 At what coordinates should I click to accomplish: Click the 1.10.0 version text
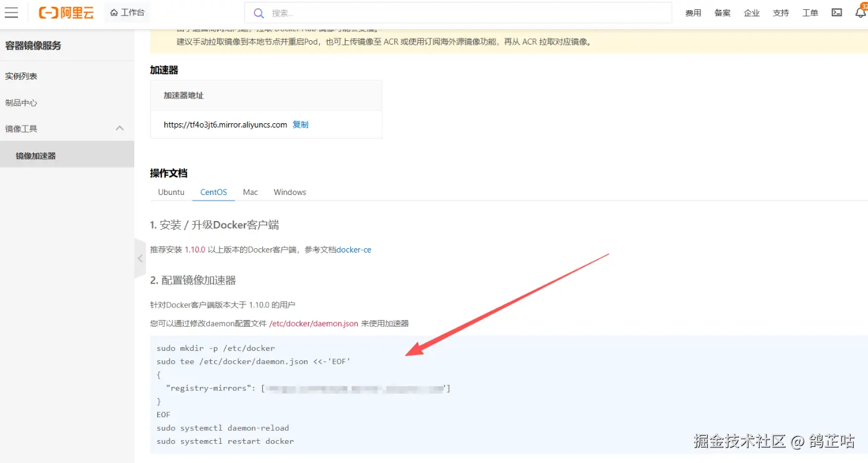tap(195, 249)
